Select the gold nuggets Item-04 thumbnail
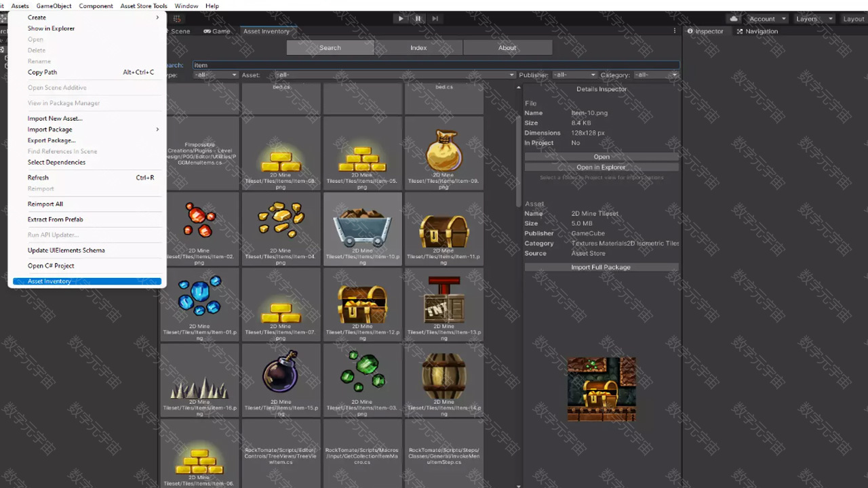The width and height of the screenshot is (868, 488). 281,228
